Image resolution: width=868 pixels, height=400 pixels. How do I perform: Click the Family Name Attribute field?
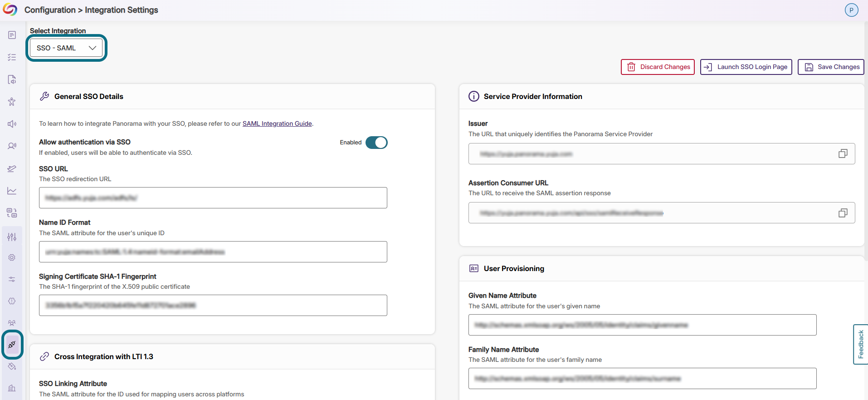(x=642, y=379)
